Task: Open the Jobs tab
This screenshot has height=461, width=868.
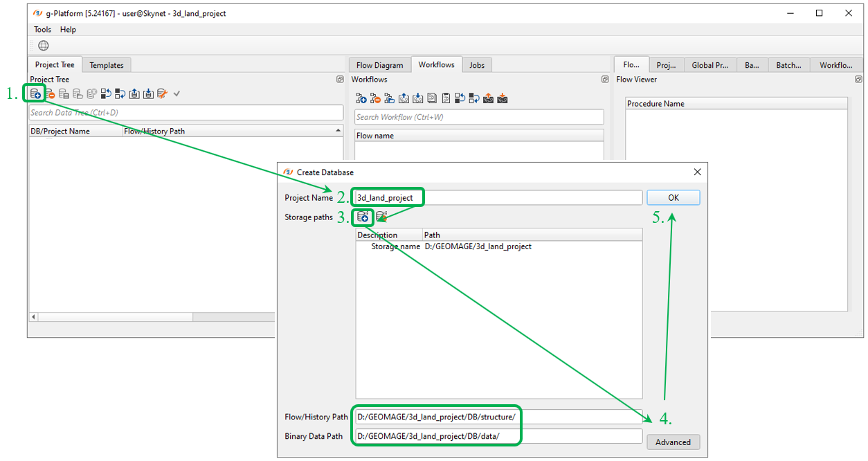Action: (477, 65)
